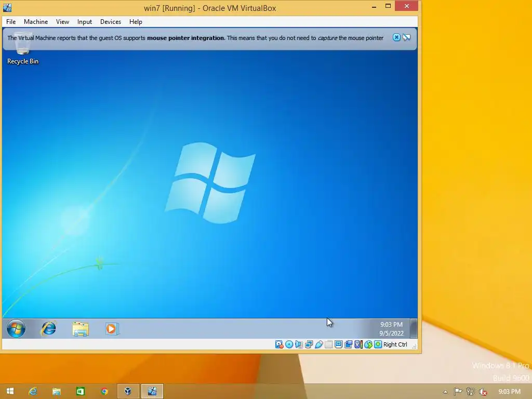Viewport: 532px width, 399px height.
Task: Click the hard disk activity indicator icon
Action: 279,344
